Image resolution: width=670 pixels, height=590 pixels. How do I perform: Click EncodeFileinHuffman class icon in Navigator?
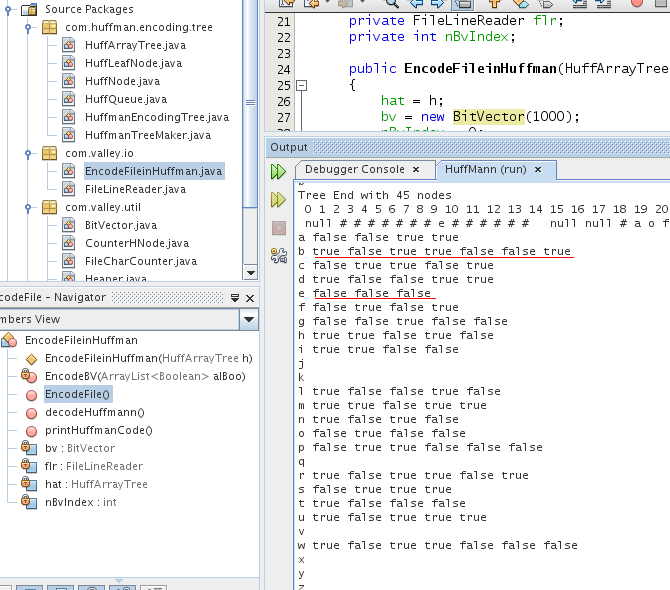click(9, 340)
